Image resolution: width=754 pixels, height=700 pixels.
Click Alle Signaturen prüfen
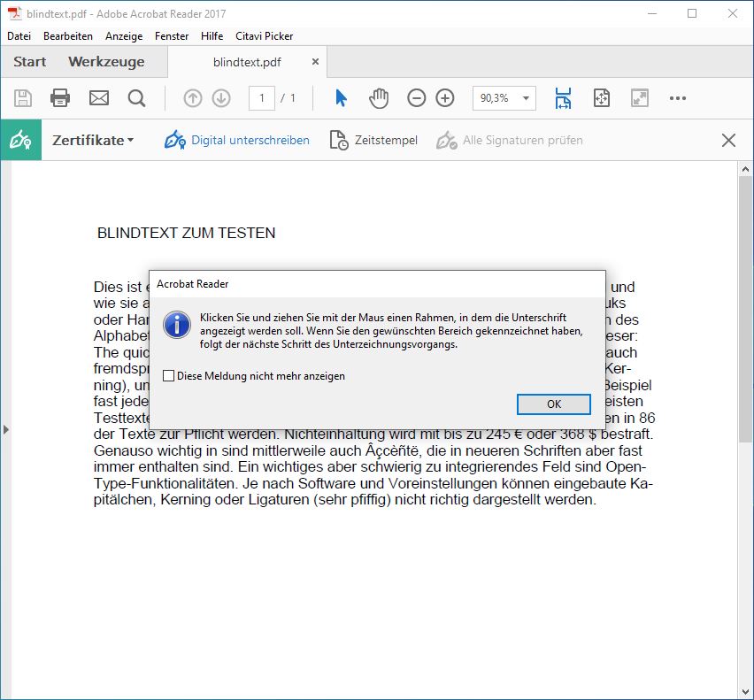[x=509, y=141]
